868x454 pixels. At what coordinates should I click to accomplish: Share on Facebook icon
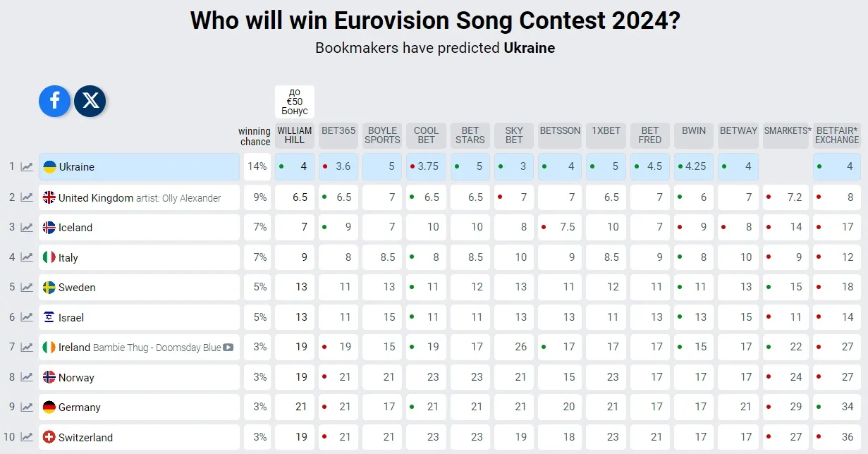pyautogui.click(x=54, y=101)
